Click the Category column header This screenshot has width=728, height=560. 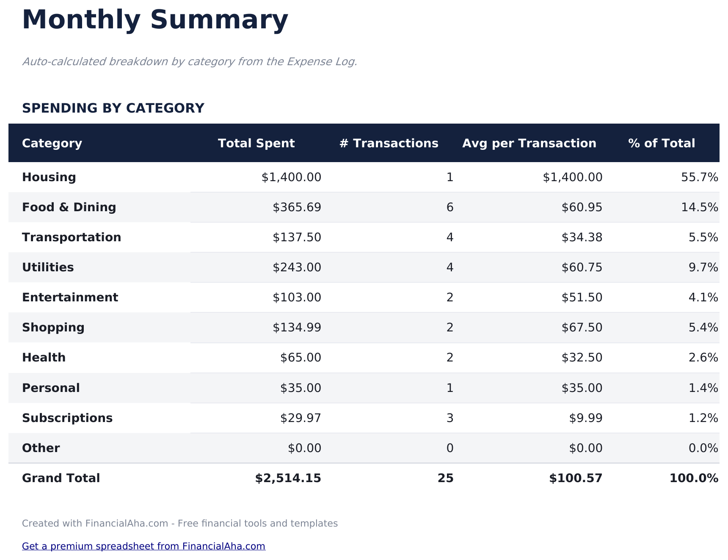tap(52, 143)
